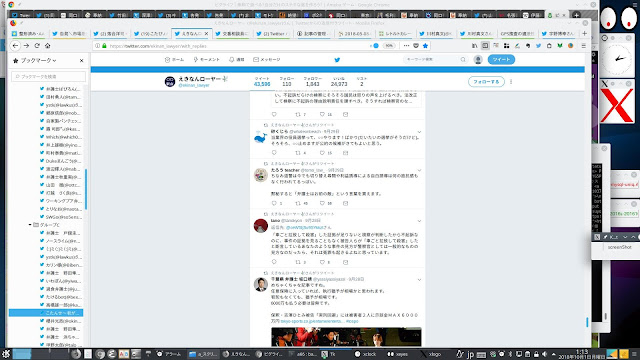This screenshot has width=640, height=360.
Task: Open the profile avatar account menu
Action: click(478, 60)
